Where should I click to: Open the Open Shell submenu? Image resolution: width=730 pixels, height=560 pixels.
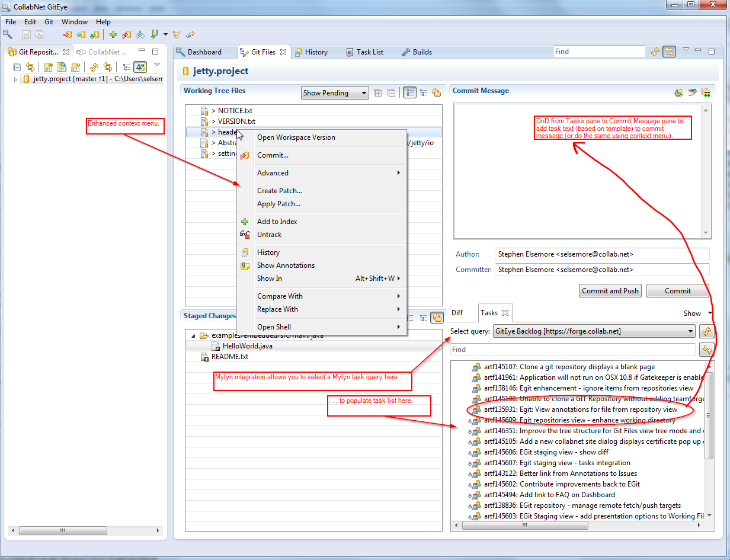coord(322,327)
